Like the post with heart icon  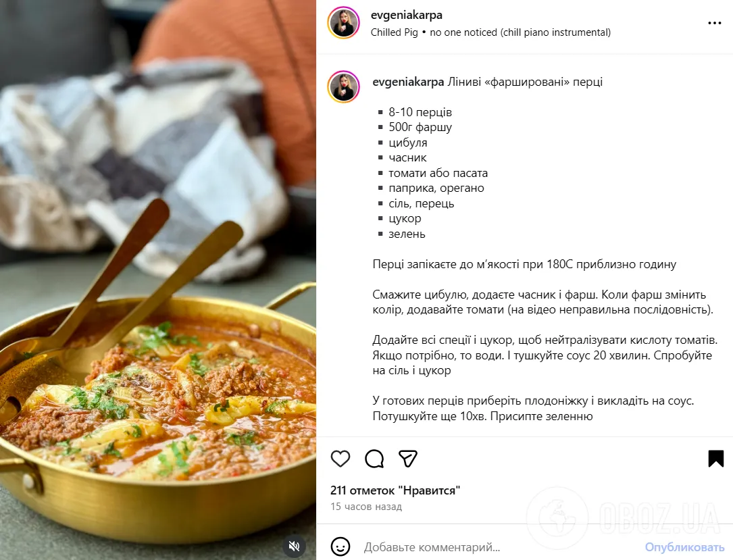click(x=340, y=459)
